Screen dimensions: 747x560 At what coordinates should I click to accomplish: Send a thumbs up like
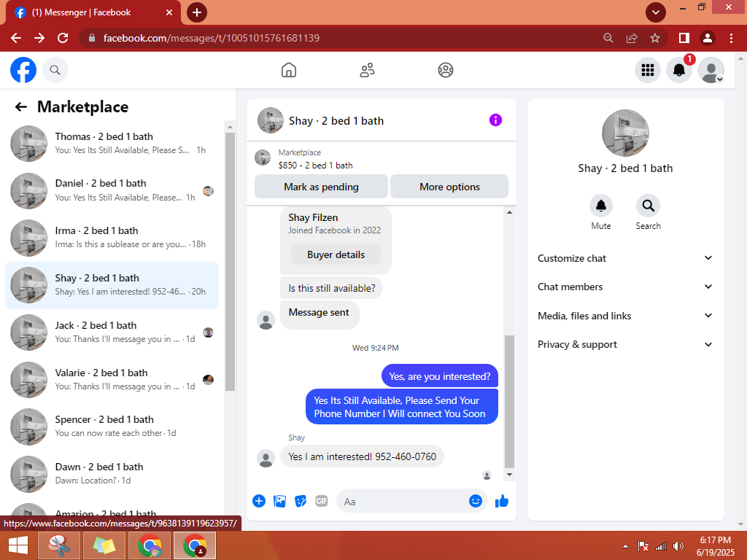pyautogui.click(x=502, y=501)
